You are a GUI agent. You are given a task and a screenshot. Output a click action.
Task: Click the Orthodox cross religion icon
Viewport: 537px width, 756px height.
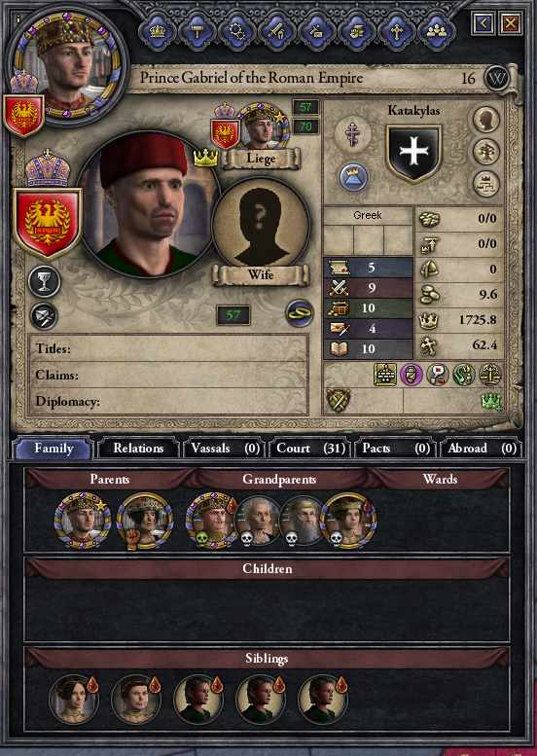pos(354,132)
